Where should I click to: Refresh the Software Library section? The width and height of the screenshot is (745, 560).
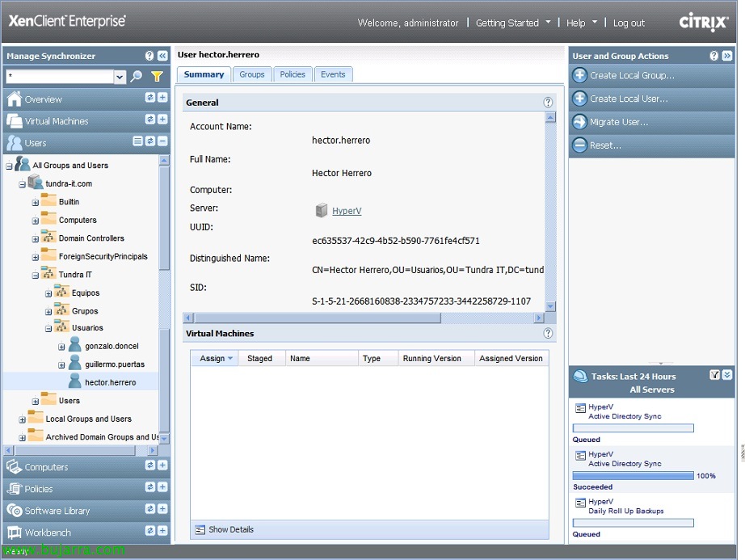pos(150,509)
